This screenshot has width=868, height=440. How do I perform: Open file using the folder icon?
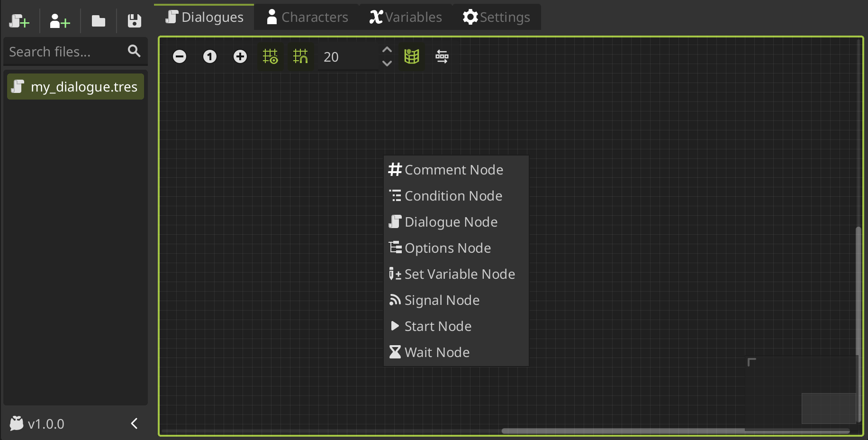click(x=99, y=21)
